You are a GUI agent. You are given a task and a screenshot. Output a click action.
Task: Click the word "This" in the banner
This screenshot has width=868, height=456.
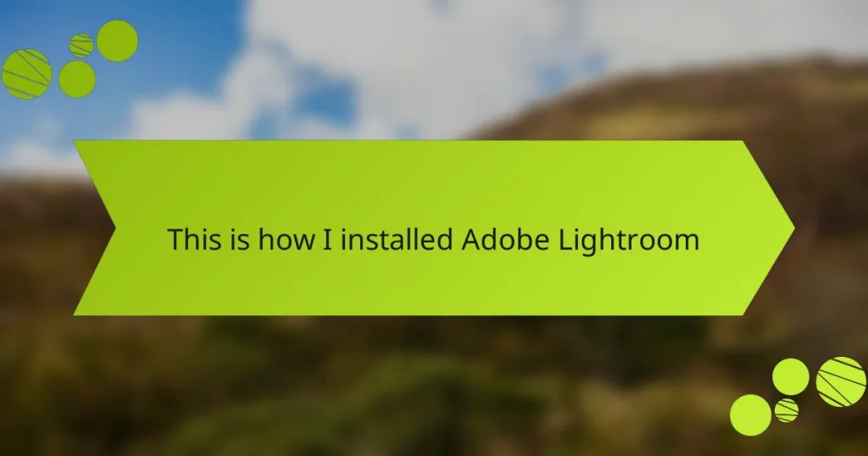click(194, 239)
